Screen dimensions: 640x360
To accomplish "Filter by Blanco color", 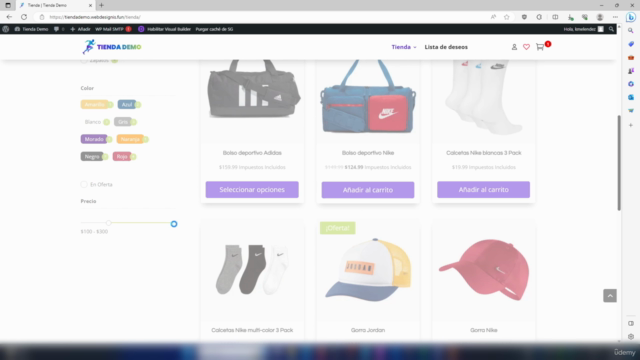I will [93, 122].
